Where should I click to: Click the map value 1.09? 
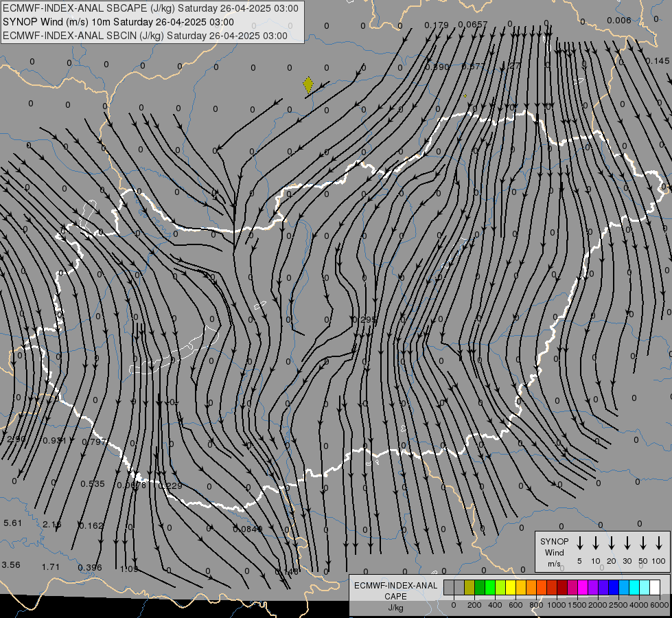point(129,569)
